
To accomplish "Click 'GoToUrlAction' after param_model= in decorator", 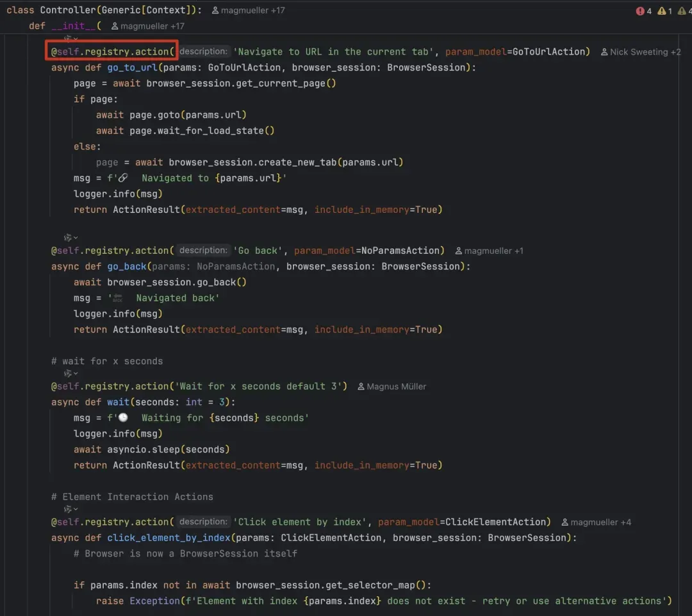I will pos(548,52).
